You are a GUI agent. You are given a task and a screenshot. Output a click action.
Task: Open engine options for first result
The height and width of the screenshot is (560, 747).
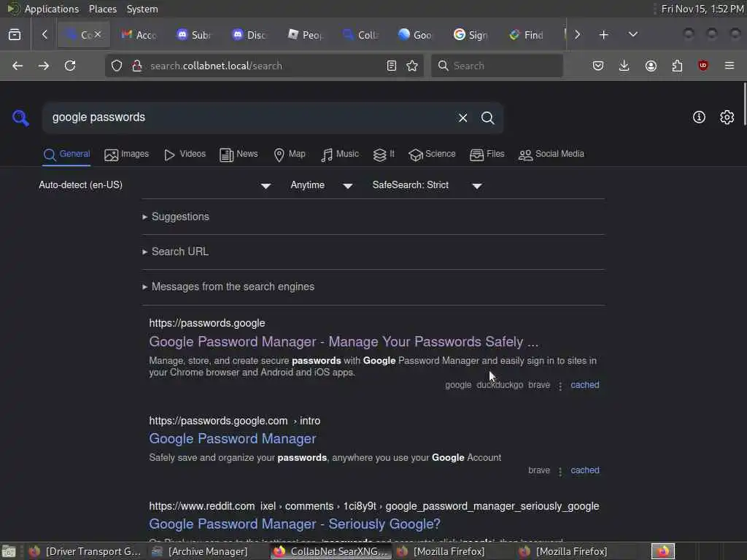point(560,386)
